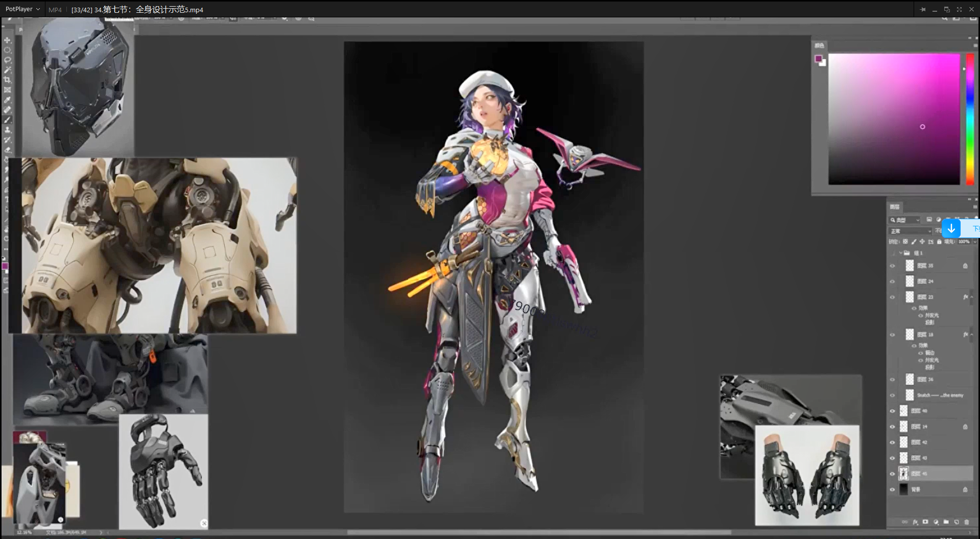Collapse effects list of 图层 23

(971, 297)
